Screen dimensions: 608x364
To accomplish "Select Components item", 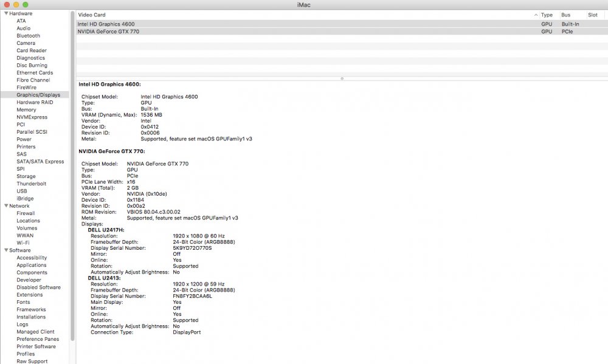I will click(x=32, y=272).
